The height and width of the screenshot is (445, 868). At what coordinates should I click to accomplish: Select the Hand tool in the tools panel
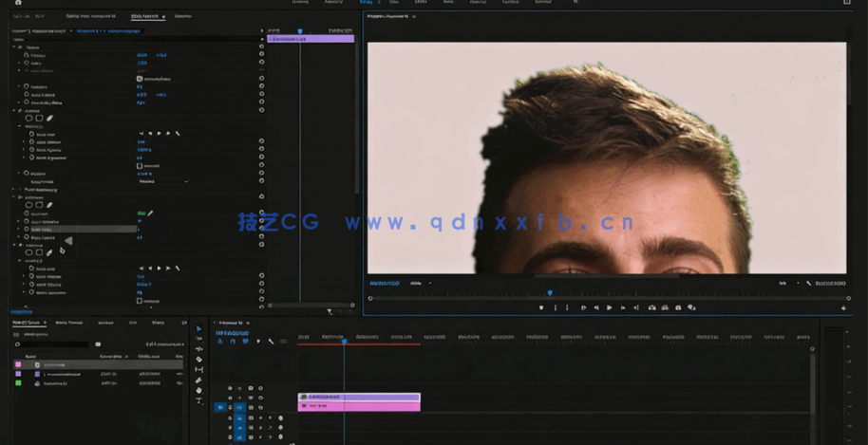pyautogui.click(x=199, y=390)
